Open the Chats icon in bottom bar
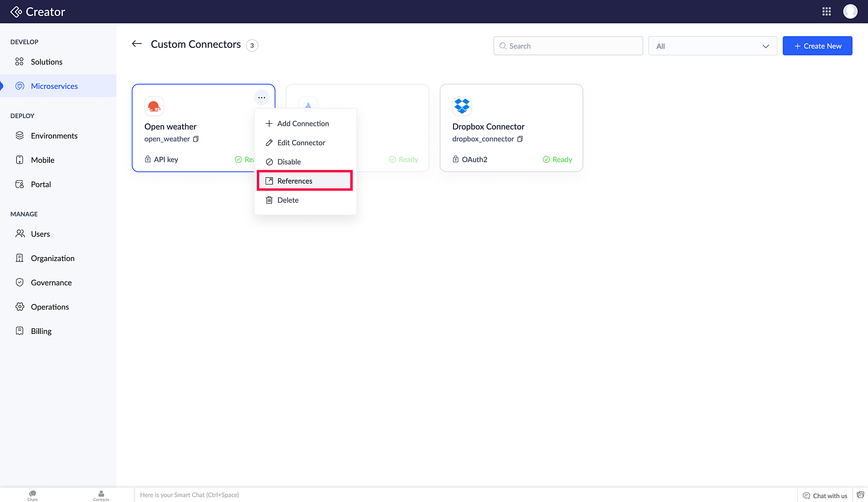The width and height of the screenshot is (868, 502). 33,495
